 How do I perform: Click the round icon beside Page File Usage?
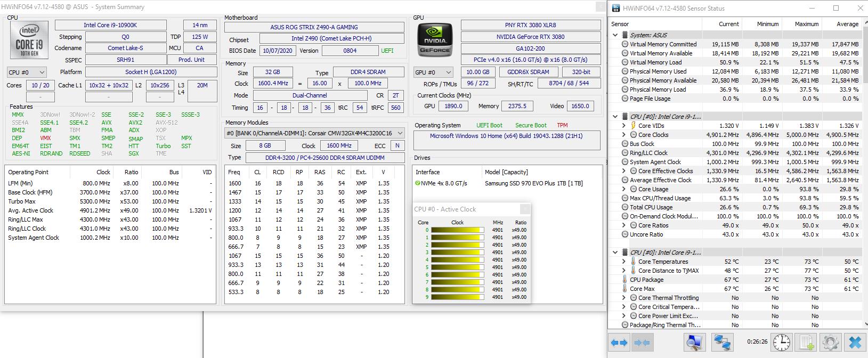tap(624, 99)
